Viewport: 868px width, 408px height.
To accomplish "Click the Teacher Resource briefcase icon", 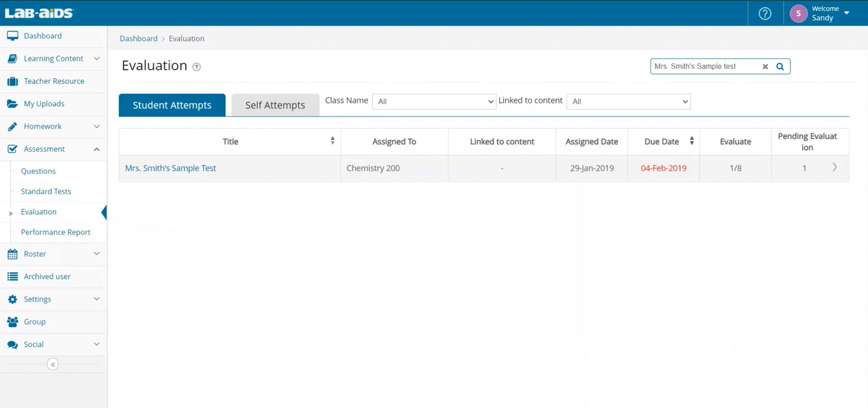I will (x=13, y=81).
